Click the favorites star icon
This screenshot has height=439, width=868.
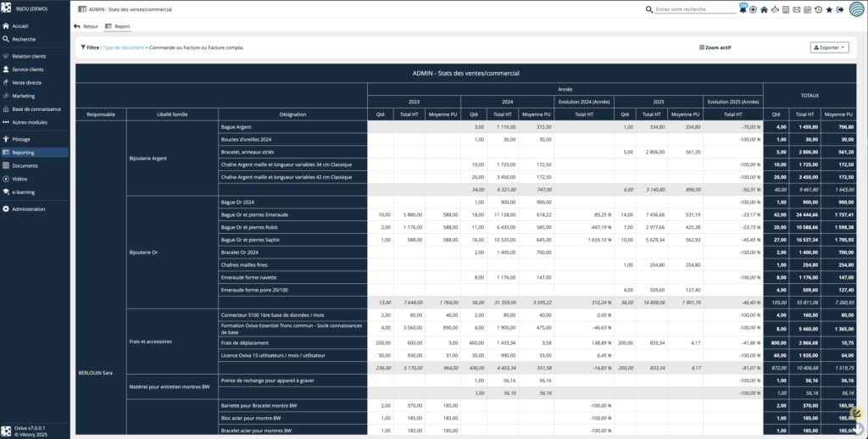tap(828, 9)
